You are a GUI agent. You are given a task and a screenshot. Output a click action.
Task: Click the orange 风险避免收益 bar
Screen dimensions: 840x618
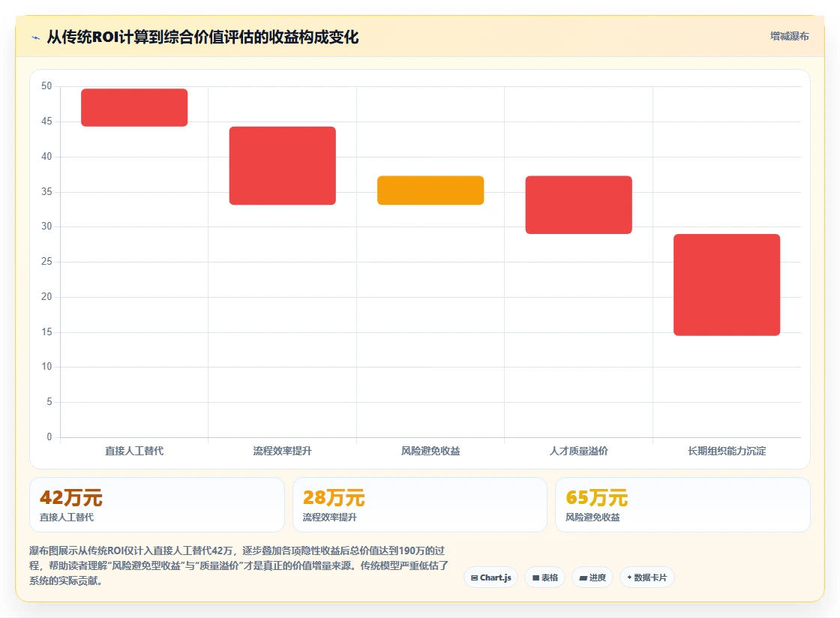pyautogui.click(x=430, y=190)
